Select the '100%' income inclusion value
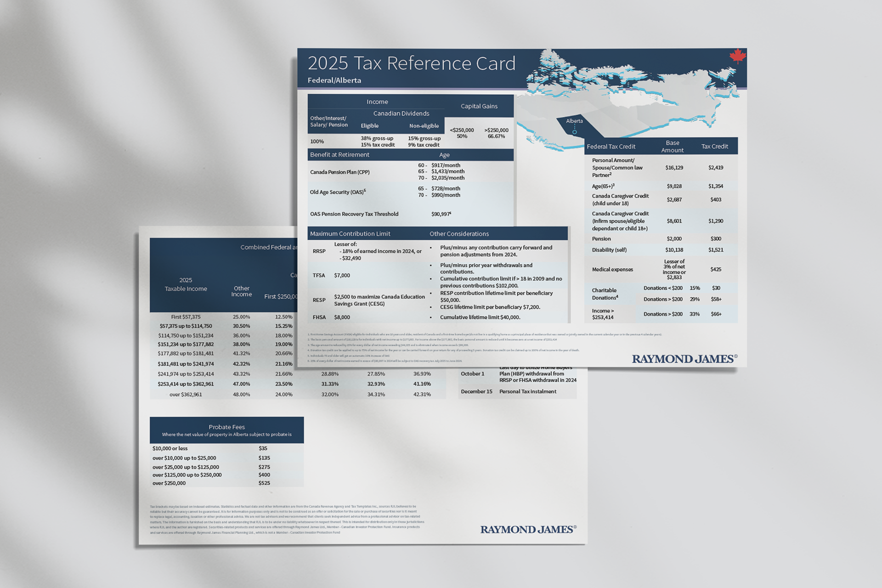Screen dimensions: 882x588 pos(317,141)
